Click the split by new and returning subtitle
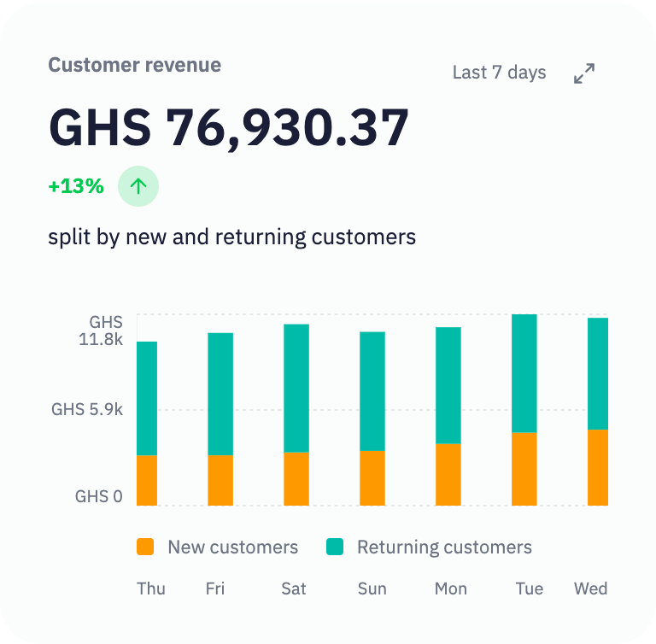This screenshot has height=644, width=656. 232,237
